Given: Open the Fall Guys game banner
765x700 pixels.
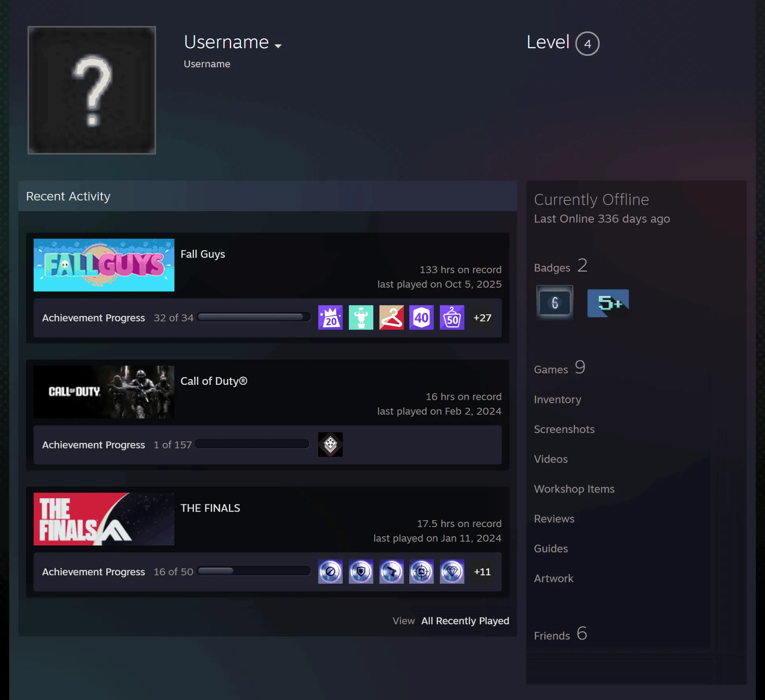Looking at the screenshot, I should [104, 265].
